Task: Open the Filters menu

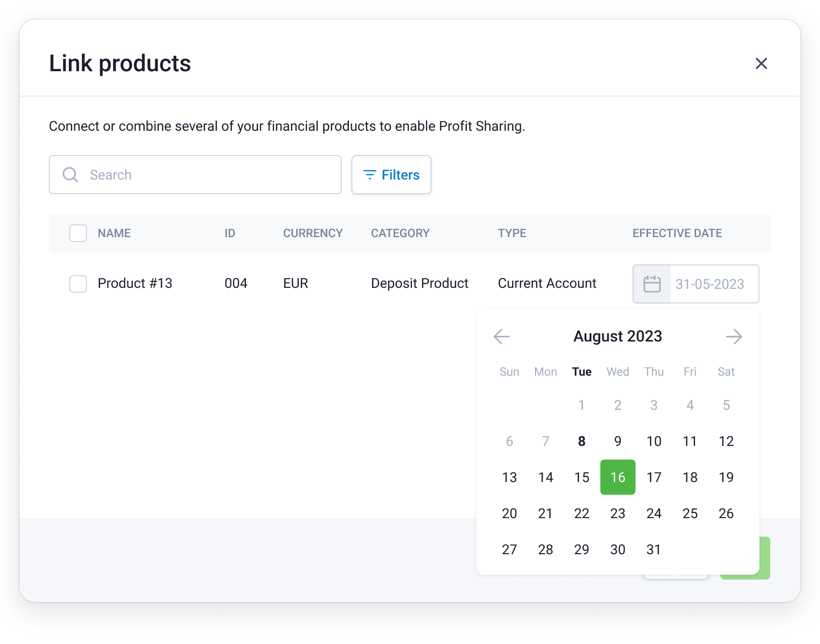Action: point(391,175)
